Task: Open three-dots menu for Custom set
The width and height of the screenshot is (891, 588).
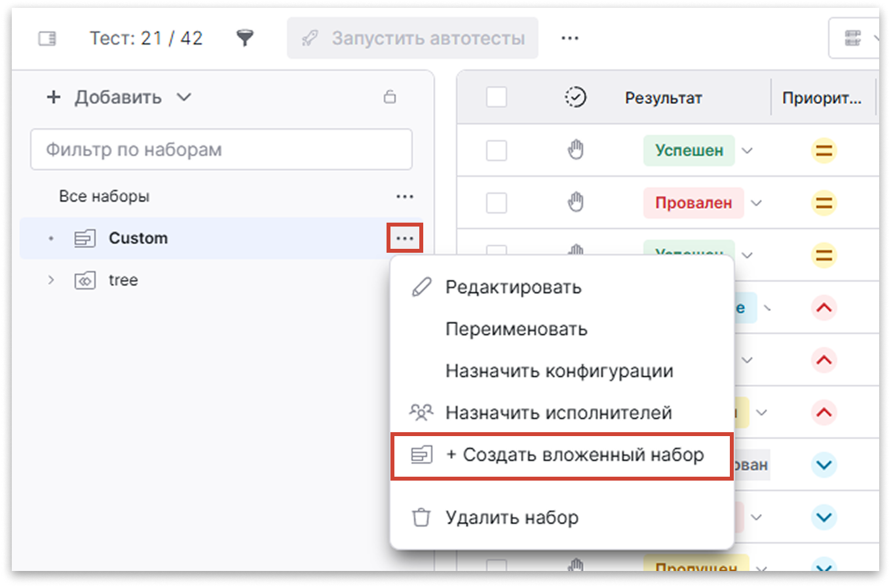Action: [405, 238]
